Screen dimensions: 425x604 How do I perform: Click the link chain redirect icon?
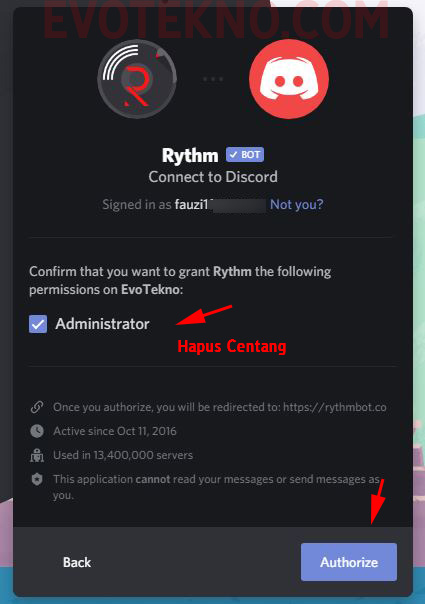pyautogui.click(x=37, y=407)
